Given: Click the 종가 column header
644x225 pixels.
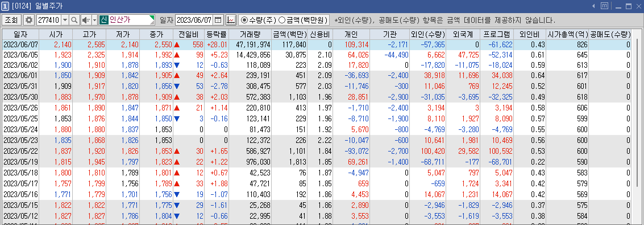Looking at the screenshot, I should coord(156,35).
